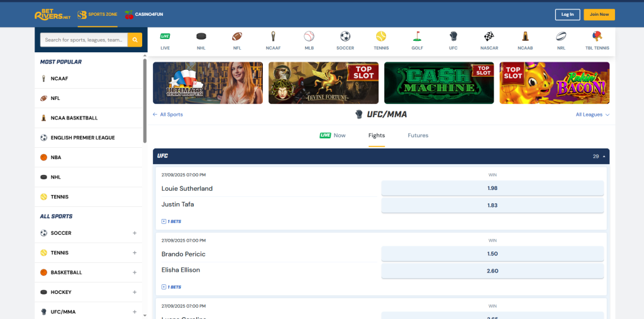
Task: Select the SOCCER ball icon in top bar
Action: (x=345, y=36)
